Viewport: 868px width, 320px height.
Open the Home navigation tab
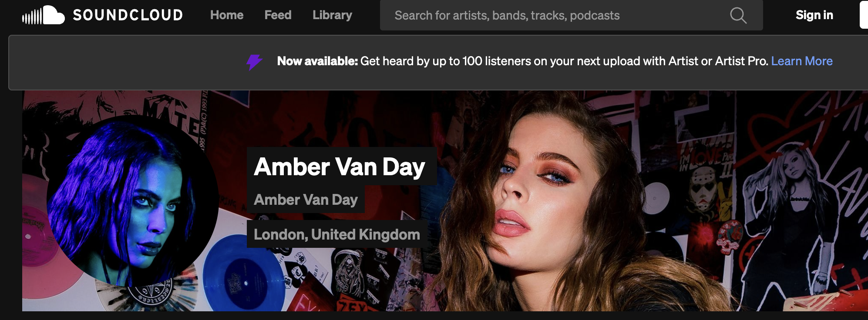pyautogui.click(x=227, y=15)
